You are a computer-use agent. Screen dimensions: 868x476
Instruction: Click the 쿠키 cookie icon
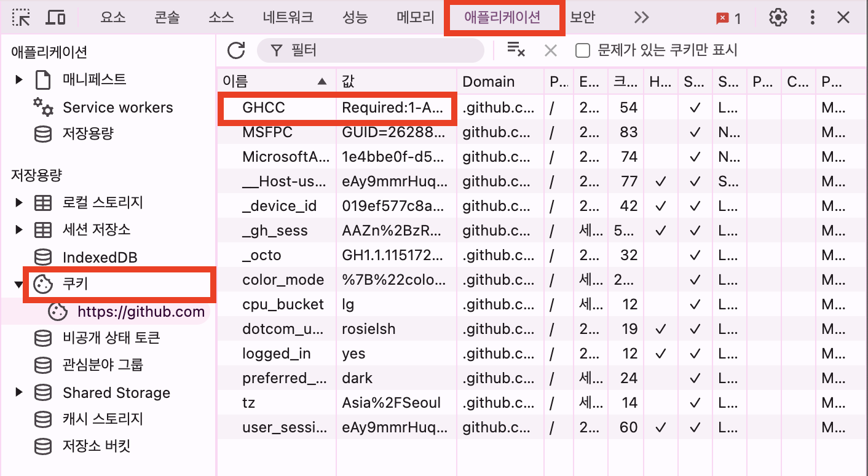42,284
